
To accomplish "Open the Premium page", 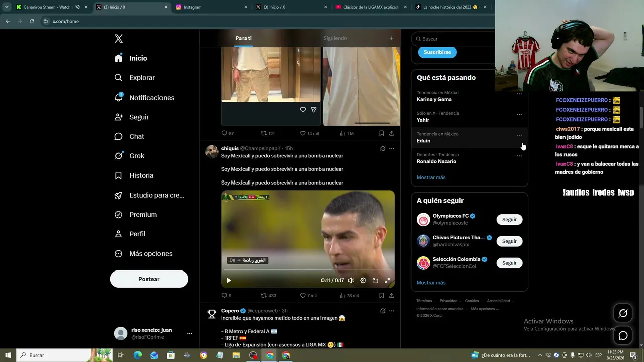I will pos(135,215).
